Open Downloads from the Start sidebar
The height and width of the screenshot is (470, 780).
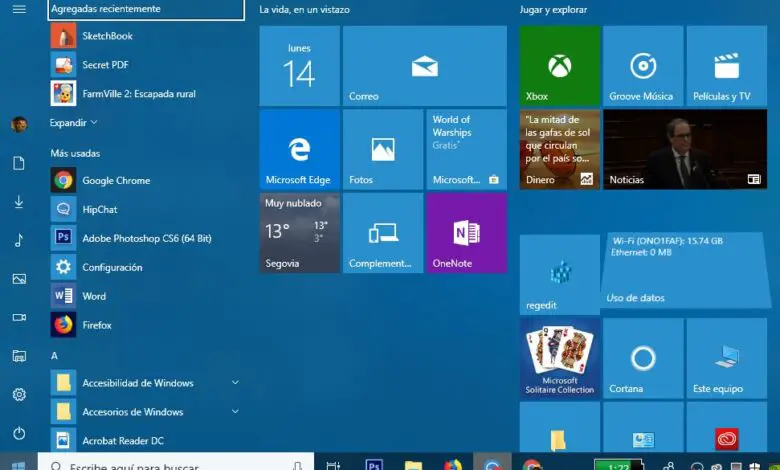19,202
